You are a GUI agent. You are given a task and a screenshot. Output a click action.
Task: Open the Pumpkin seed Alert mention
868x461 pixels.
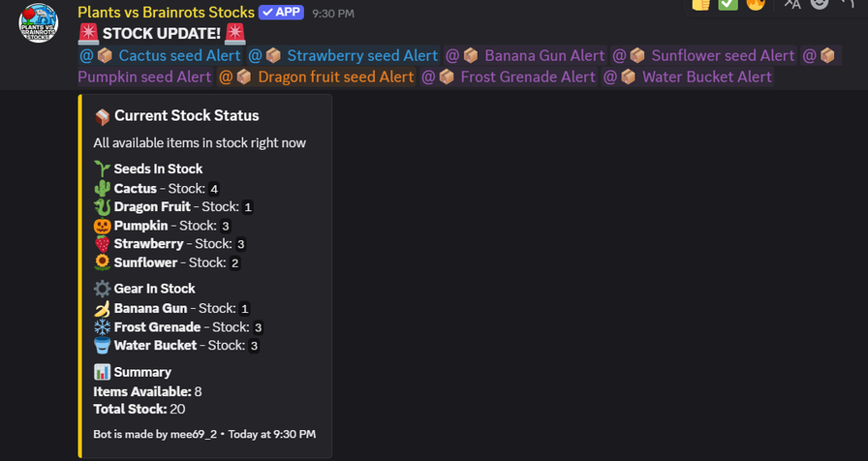point(144,77)
